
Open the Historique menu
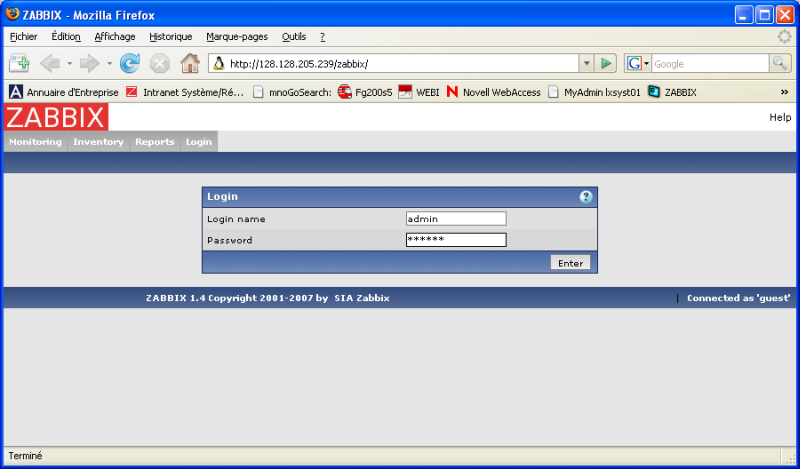coord(170,37)
